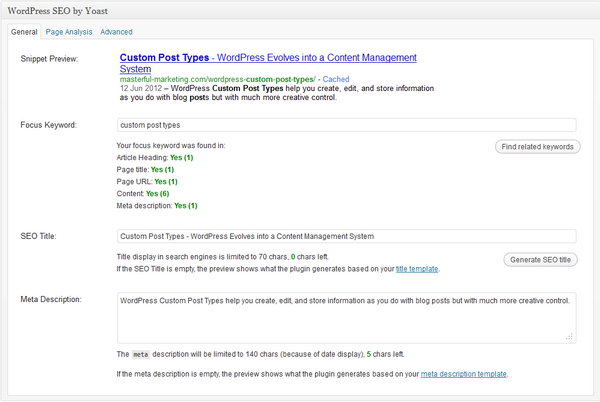Click the green snippet URL text

217,79
